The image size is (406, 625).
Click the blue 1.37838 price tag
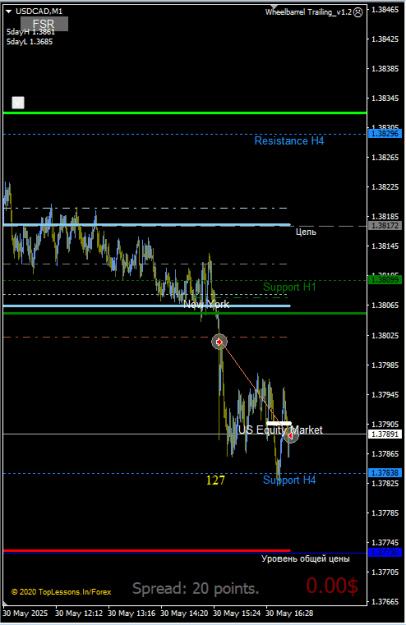pos(385,473)
